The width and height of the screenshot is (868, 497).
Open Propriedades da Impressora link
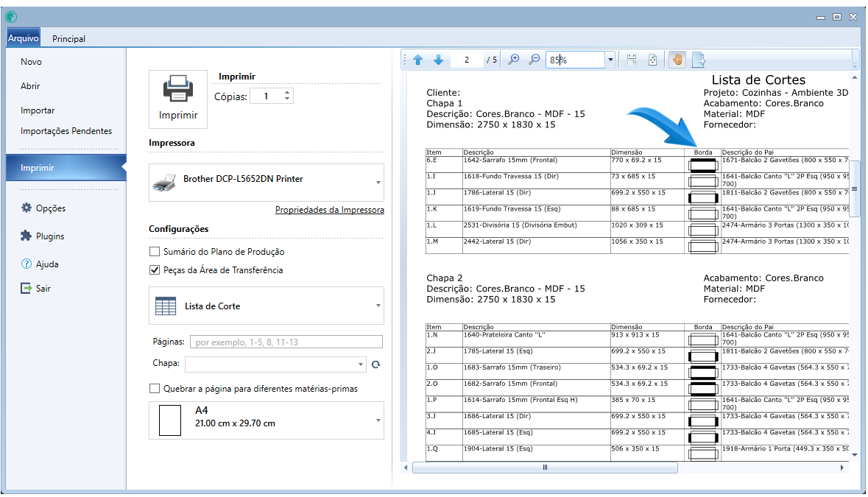pos(329,210)
